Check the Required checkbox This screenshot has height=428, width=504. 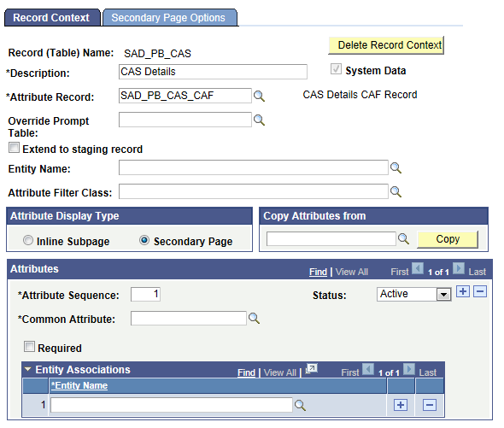29,346
